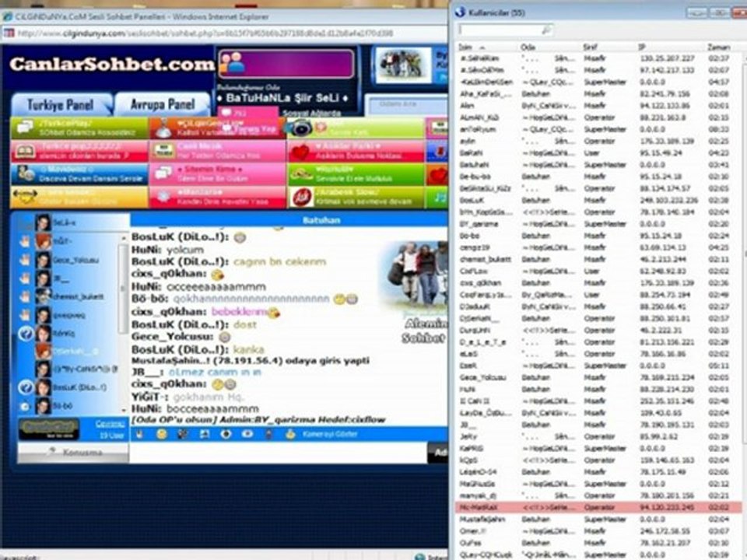Click the down arrow of chat user list scrollbar
747x560 pixels.
coord(124,410)
